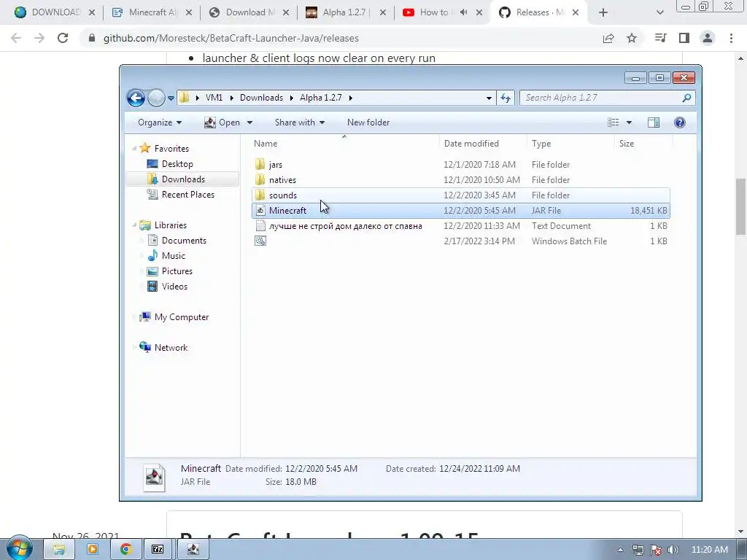
Task: Open the Share with menu
Action: coord(300,122)
